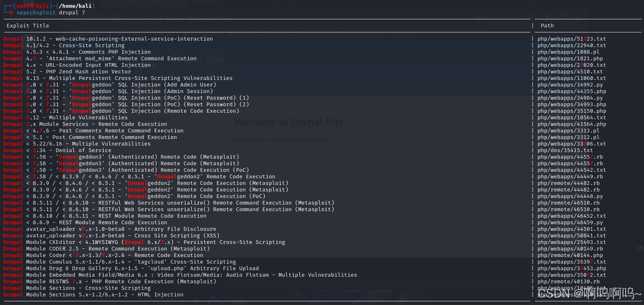This screenshot has width=644, height=305.
Task: Select the '7.x Module Services - Remote Code Execution' row
Action: [x=85, y=124]
